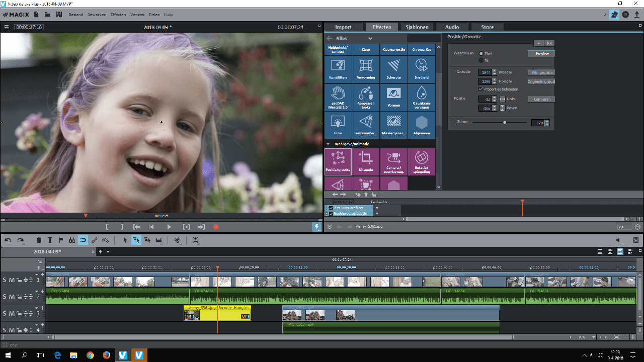Select the Pixel radio button
The width and height of the screenshot is (644, 362).
click(481, 53)
